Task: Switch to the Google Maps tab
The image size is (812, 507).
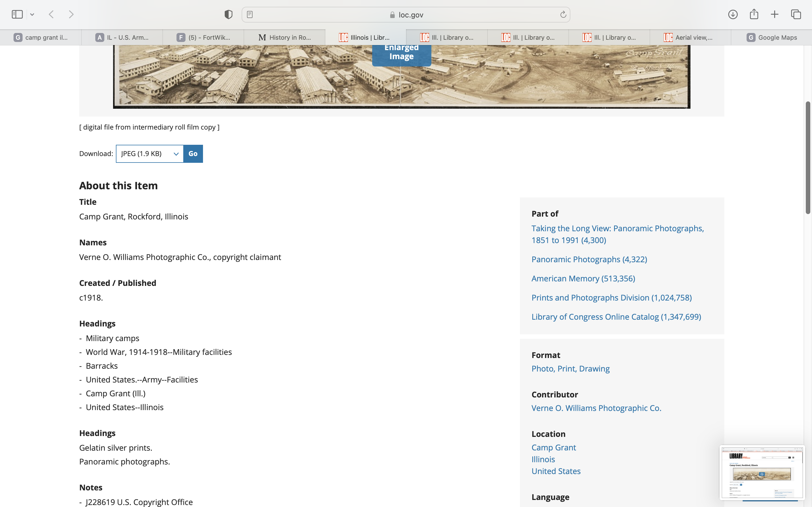Action: pyautogui.click(x=771, y=37)
